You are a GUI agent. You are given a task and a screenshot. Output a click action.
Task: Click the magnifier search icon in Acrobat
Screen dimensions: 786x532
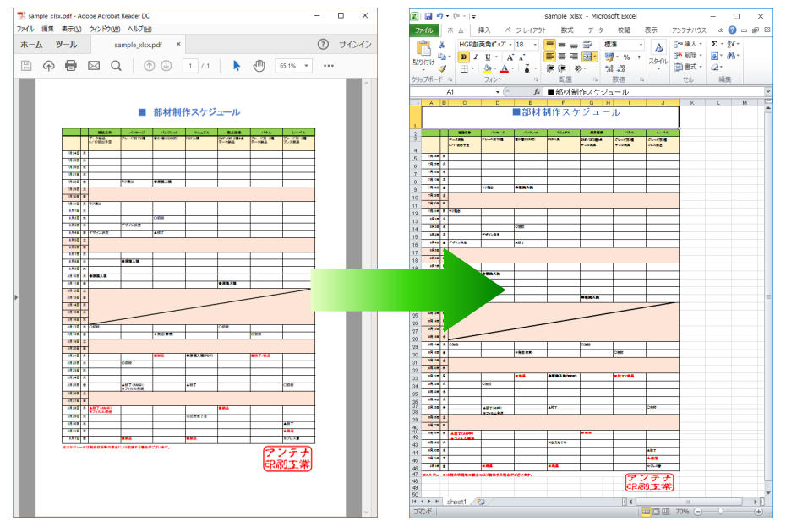click(x=116, y=66)
